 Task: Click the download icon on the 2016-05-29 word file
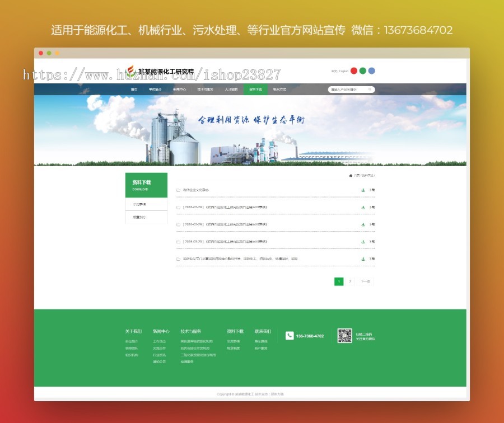click(x=363, y=208)
